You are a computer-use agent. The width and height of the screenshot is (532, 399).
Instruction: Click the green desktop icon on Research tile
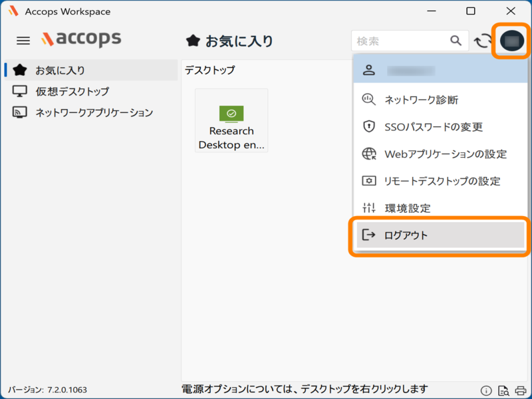pos(231,114)
